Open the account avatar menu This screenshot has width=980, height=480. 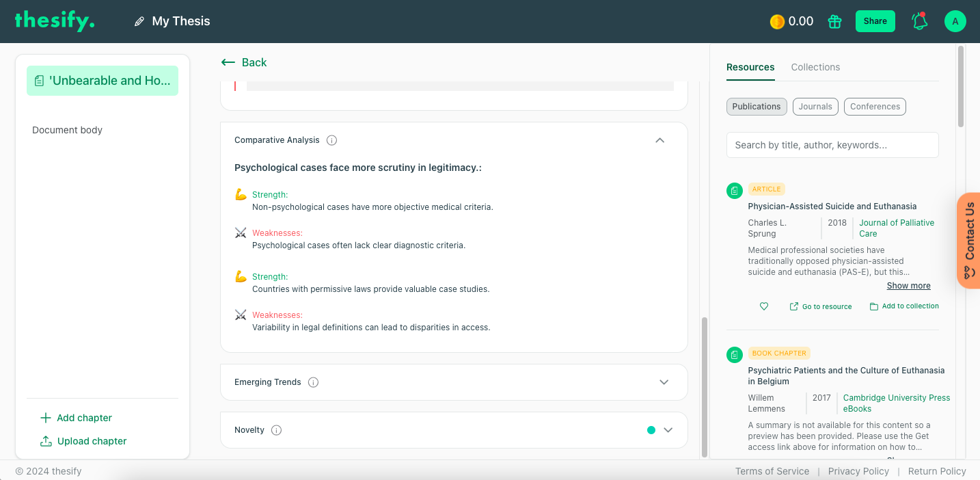coord(955,21)
